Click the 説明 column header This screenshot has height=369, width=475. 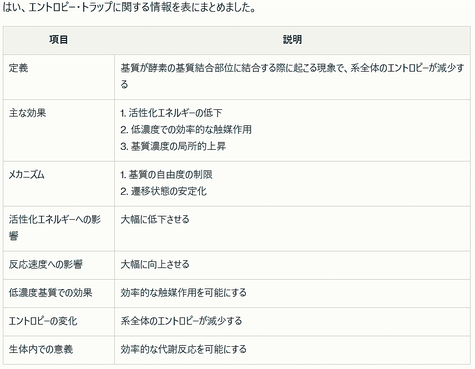click(x=292, y=40)
